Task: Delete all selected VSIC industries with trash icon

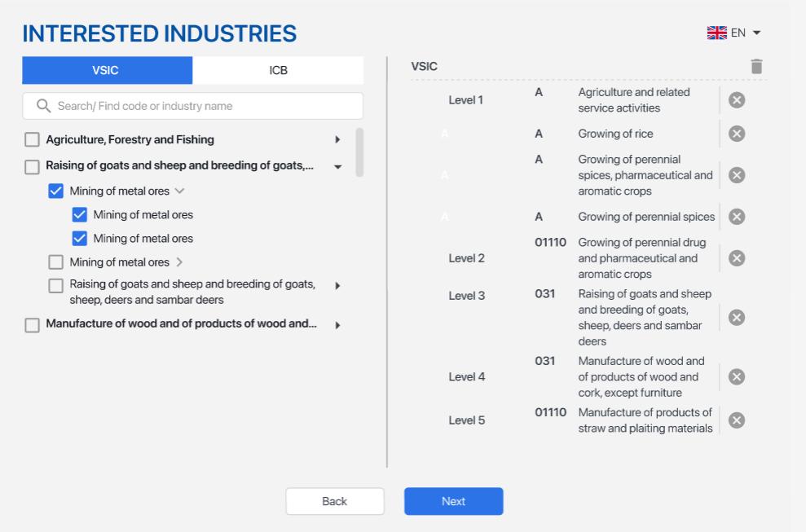Action: 756,67
